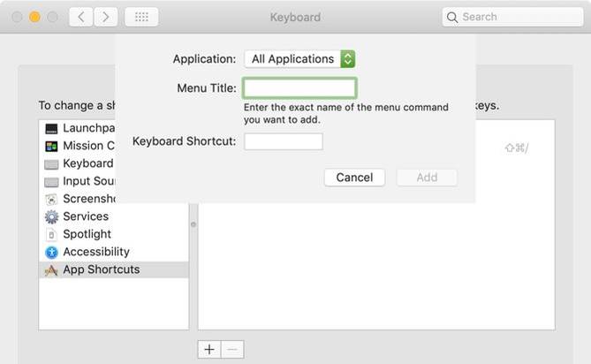The image size is (591, 364).
Task: Select the Services gear icon
Action: [x=51, y=216]
